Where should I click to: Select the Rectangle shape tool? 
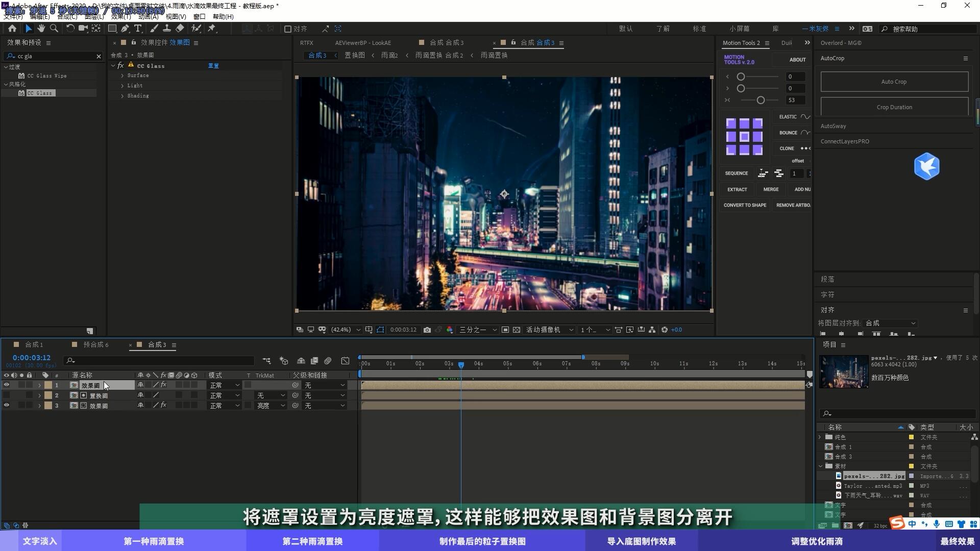point(112,29)
